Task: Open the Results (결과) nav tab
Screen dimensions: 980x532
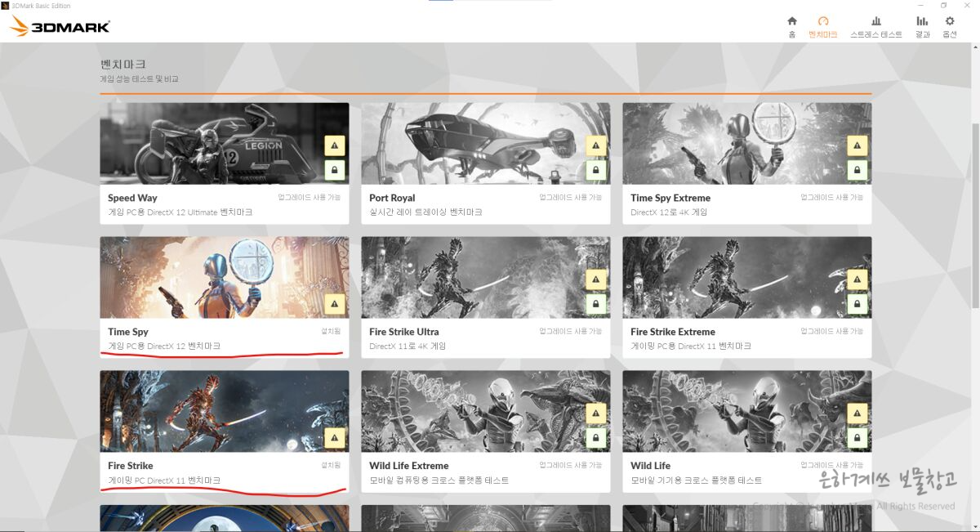Action: 922,27
